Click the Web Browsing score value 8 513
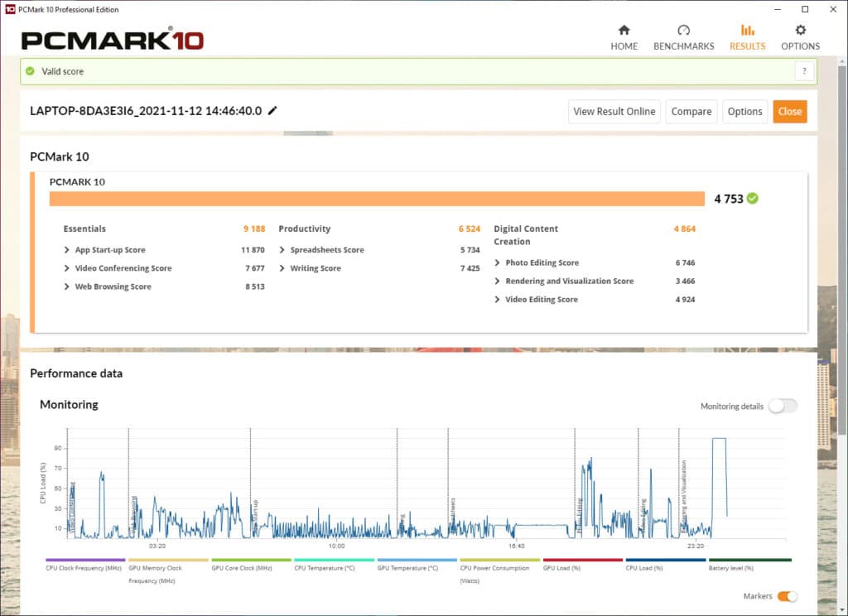 (x=255, y=286)
